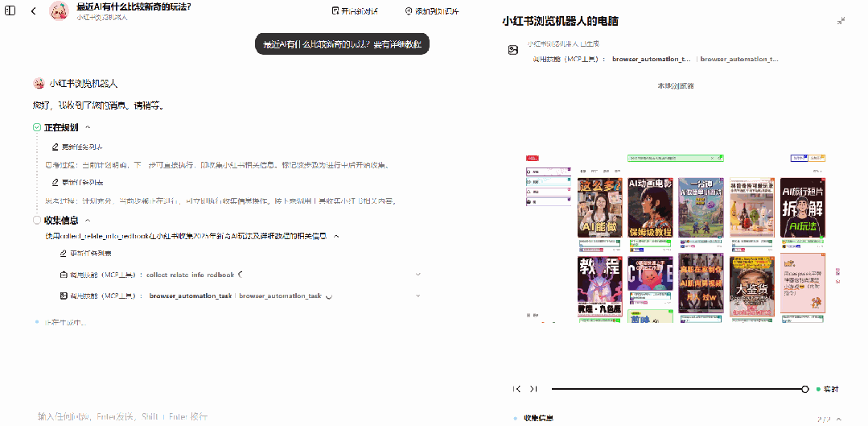Click the image icon beside browser_automation_task in the chat
The image size is (868, 426).
coord(63,296)
